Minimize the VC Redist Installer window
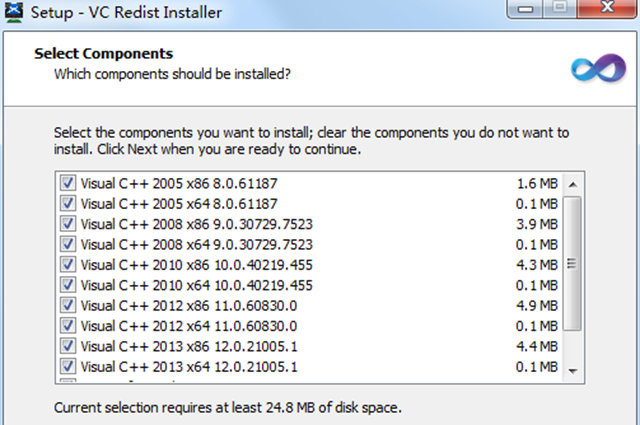640x425 pixels. coord(525,8)
